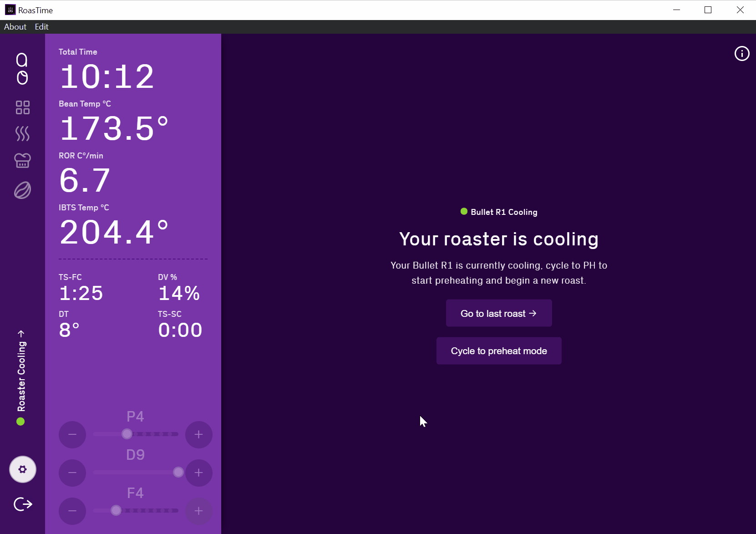
Task: Decrease D9 drum speed with minus
Action: coord(72,473)
